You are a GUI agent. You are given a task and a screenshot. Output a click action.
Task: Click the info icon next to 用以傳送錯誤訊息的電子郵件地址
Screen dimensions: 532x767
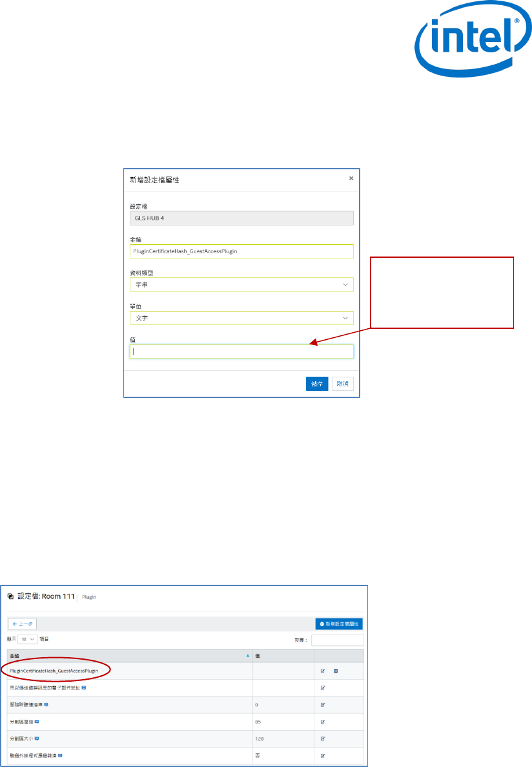tap(84, 688)
